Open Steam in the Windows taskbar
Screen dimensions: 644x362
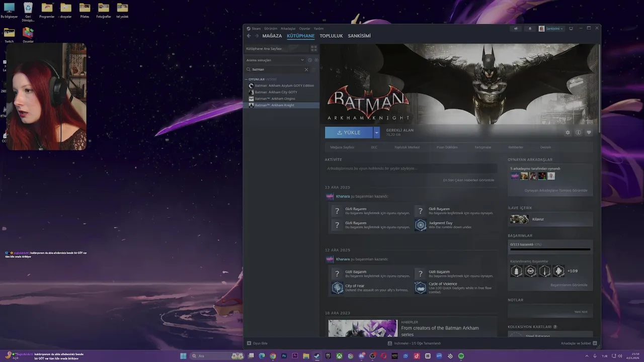[x=317, y=356]
